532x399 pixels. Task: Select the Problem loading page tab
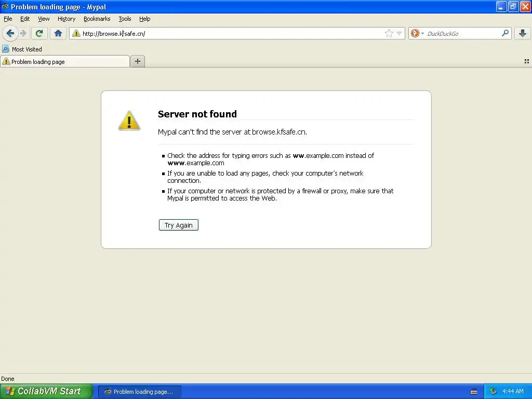pos(65,61)
